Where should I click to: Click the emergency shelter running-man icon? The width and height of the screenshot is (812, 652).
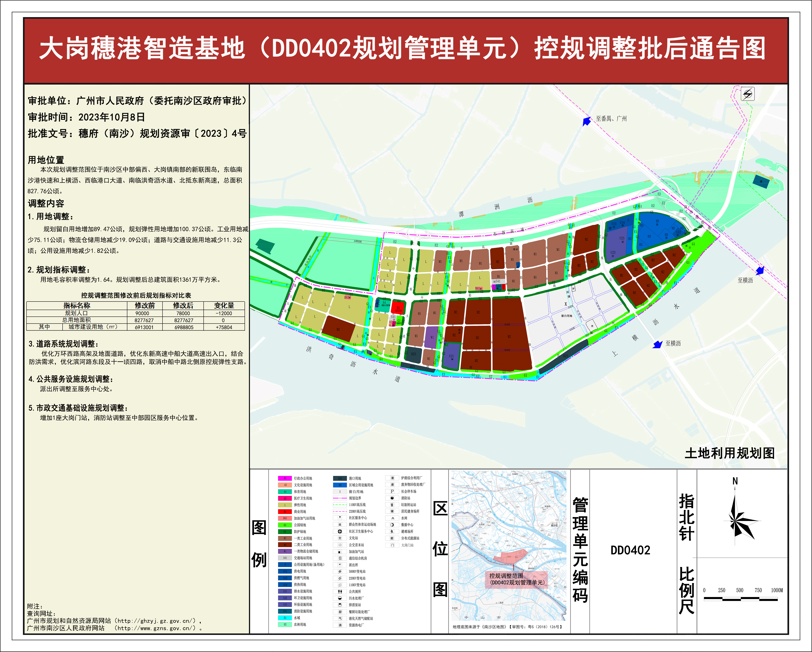click(x=392, y=531)
